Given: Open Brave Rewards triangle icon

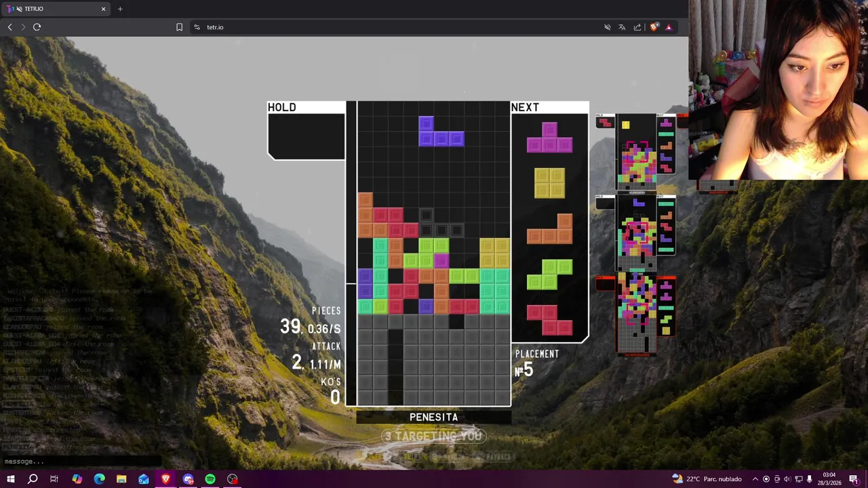Looking at the screenshot, I should point(669,27).
